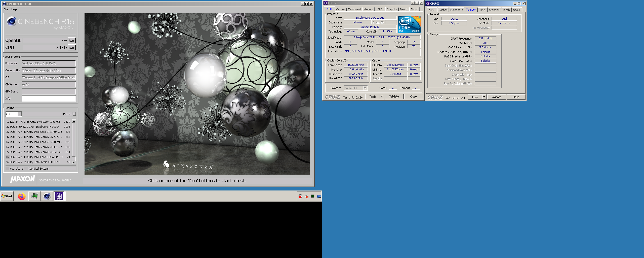Viewport: 644px width, 258px height.
Task: Expand Tools arrow in right CPU-Z window
Action: 484,97
